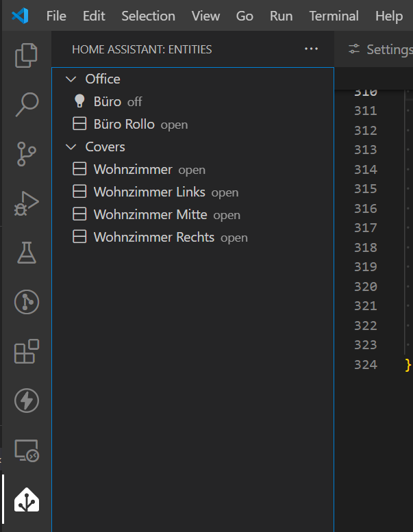Click line number 315 in the gutter
Screen dimensions: 413x532
tap(366, 189)
